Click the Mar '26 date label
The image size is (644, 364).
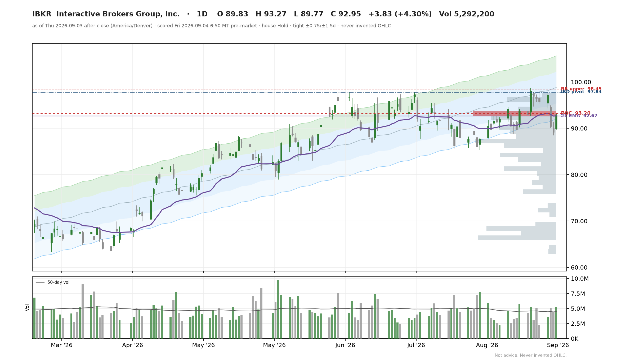(x=62, y=345)
